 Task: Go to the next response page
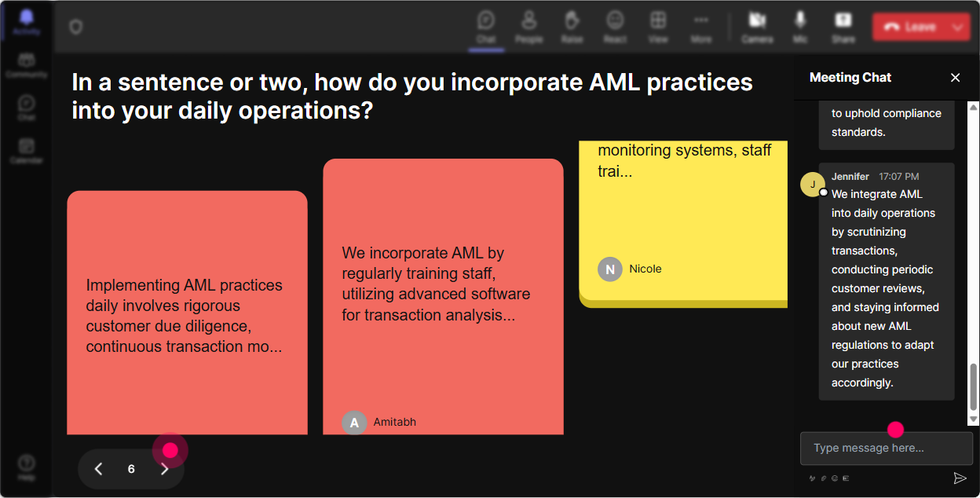[x=164, y=469]
